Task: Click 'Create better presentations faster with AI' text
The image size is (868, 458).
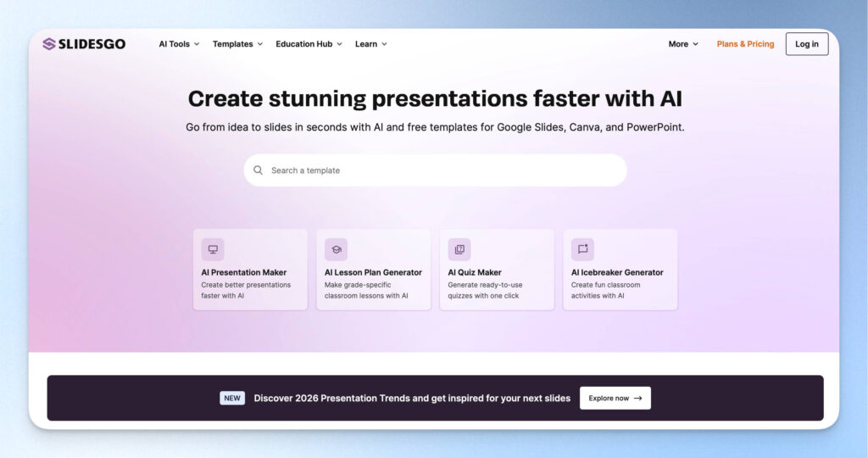Action: 246,290
